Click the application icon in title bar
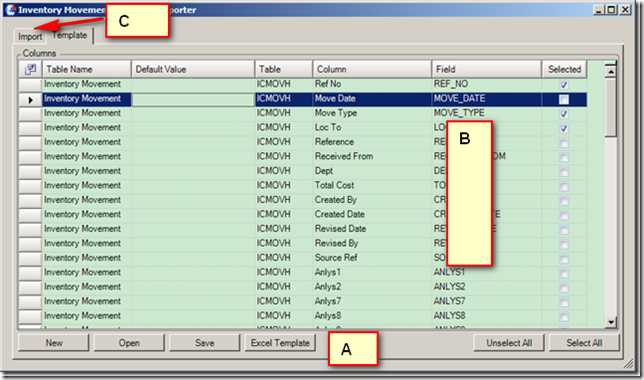The width and height of the screenshot is (644, 380). (x=10, y=9)
